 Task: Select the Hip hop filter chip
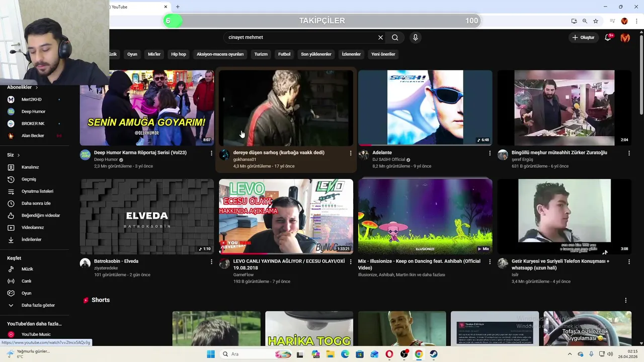(x=179, y=54)
